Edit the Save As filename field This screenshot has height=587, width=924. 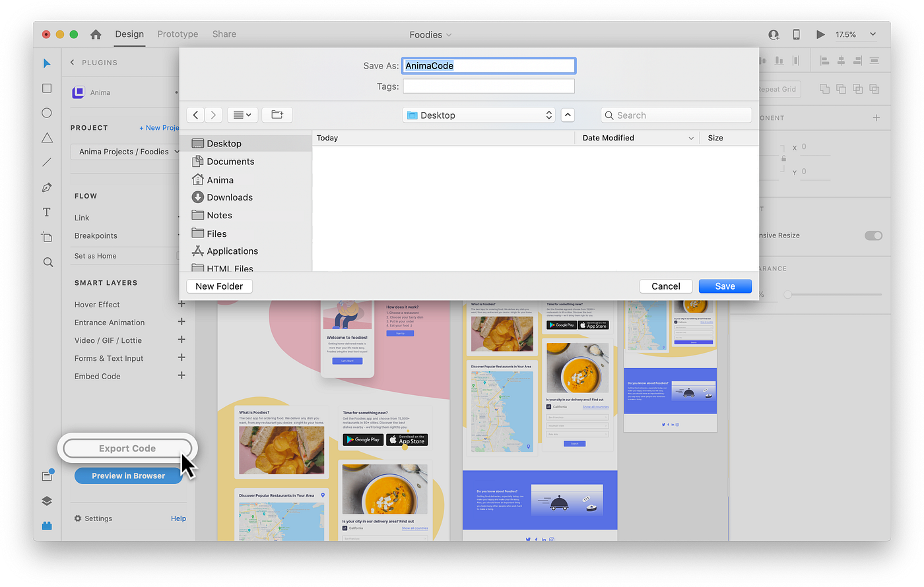point(488,66)
